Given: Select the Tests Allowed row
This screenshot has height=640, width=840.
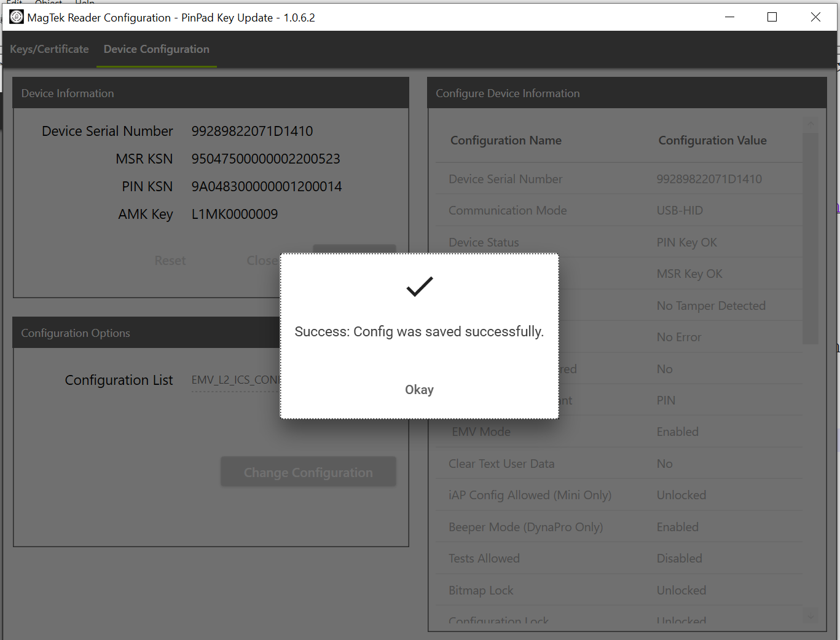Looking at the screenshot, I should pos(618,558).
